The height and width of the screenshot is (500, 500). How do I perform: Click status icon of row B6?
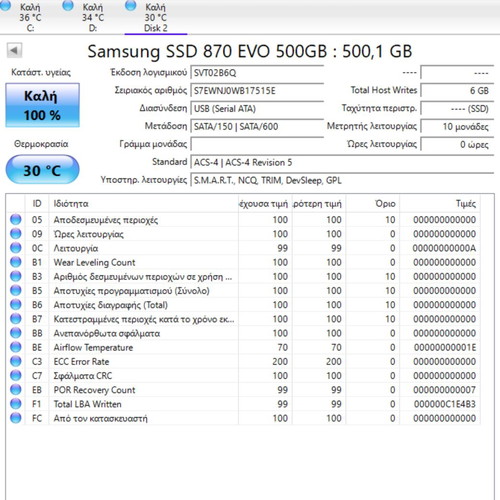pyautogui.click(x=16, y=305)
